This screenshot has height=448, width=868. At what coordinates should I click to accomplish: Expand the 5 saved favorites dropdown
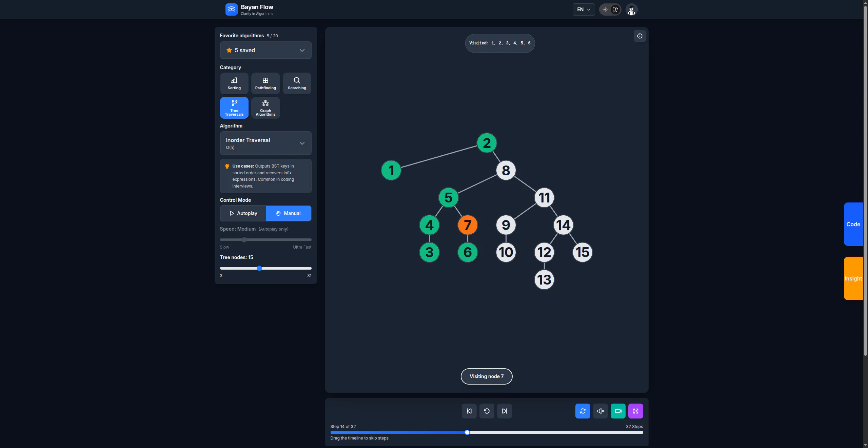tap(265, 50)
